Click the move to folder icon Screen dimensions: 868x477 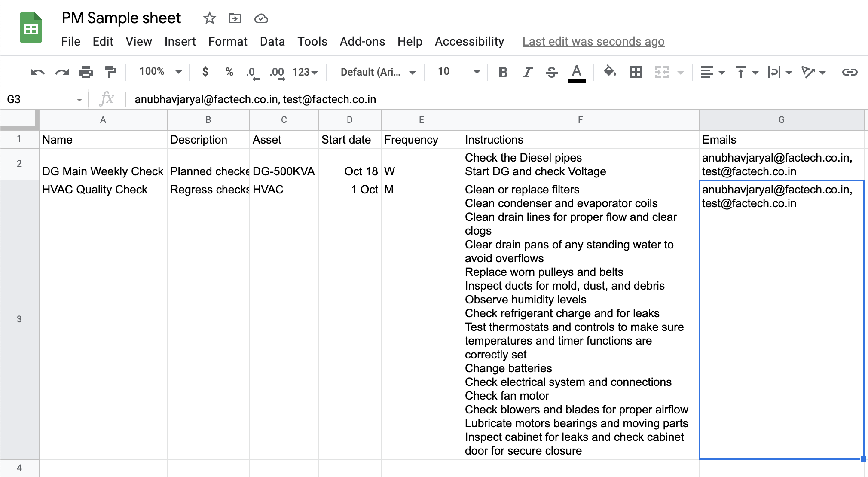[x=235, y=18]
